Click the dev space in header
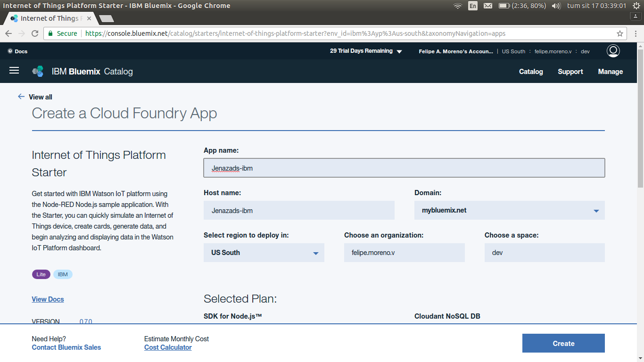644x362 pixels. coord(585,51)
